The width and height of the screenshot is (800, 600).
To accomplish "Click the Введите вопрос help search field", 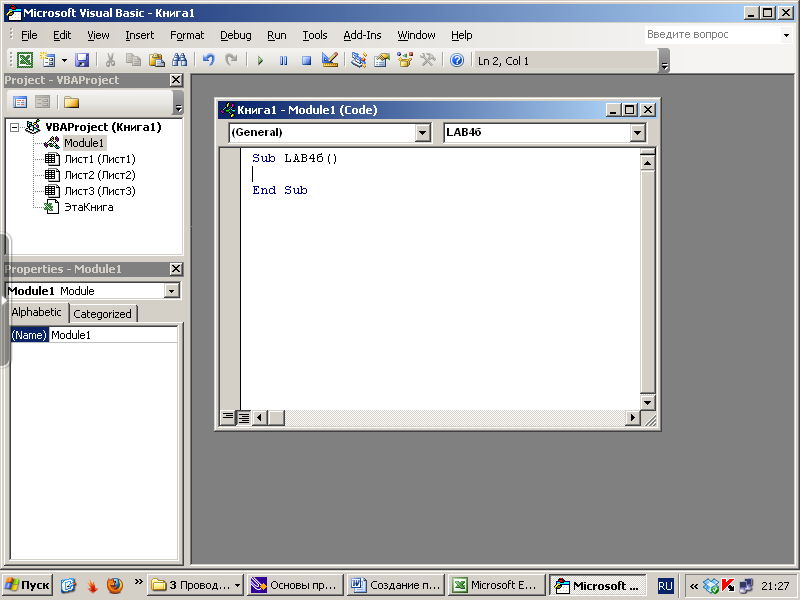I will [712, 35].
